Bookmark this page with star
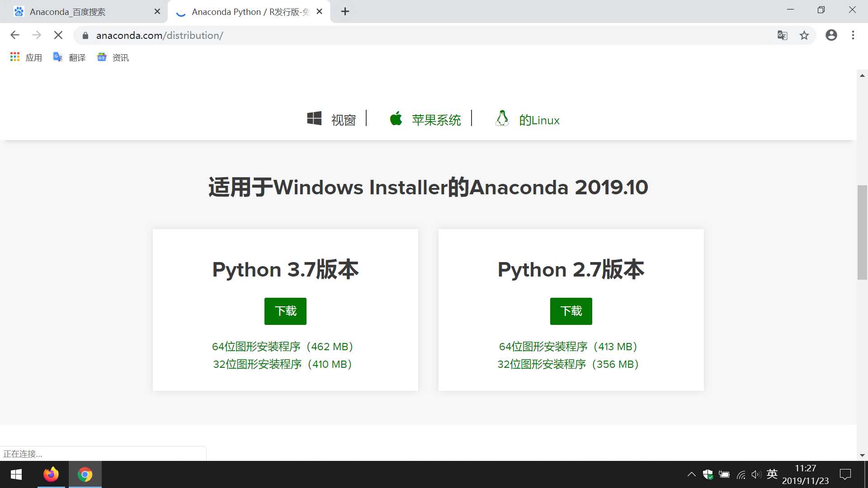868x488 pixels. pyautogui.click(x=804, y=35)
